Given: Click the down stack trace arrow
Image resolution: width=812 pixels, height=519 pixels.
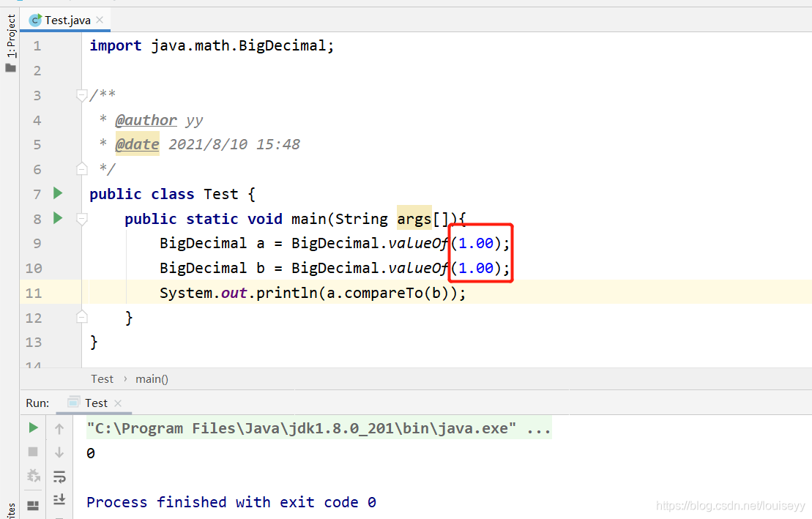Looking at the screenshot, I should (59, 452).
